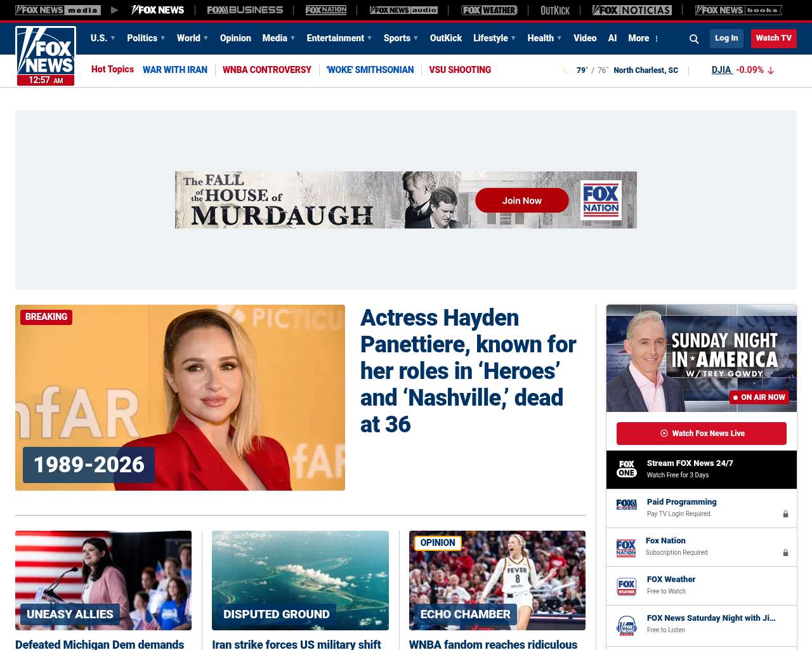Select WNBA CONTROVERSY hot topic
Screen dimensions: 812x650
tap(267, 70)
